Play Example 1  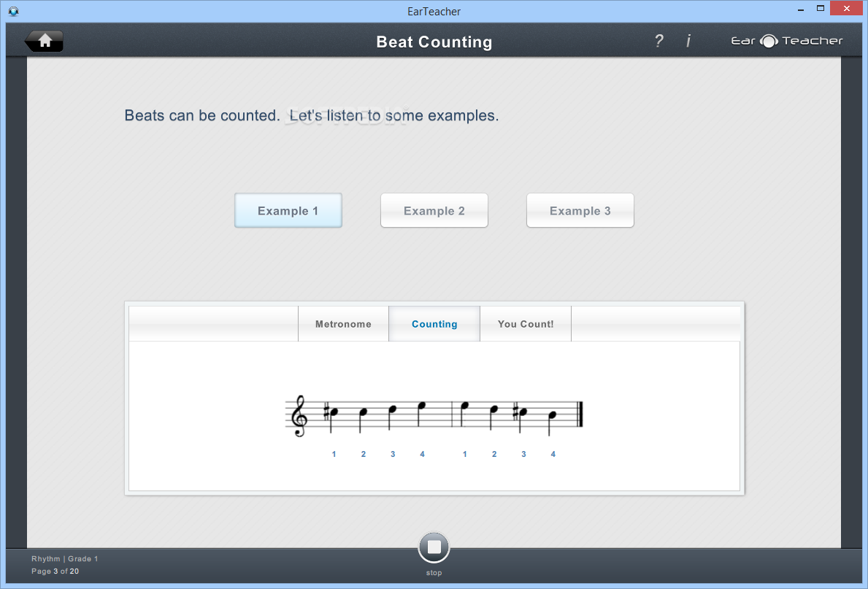coord(288,210)
